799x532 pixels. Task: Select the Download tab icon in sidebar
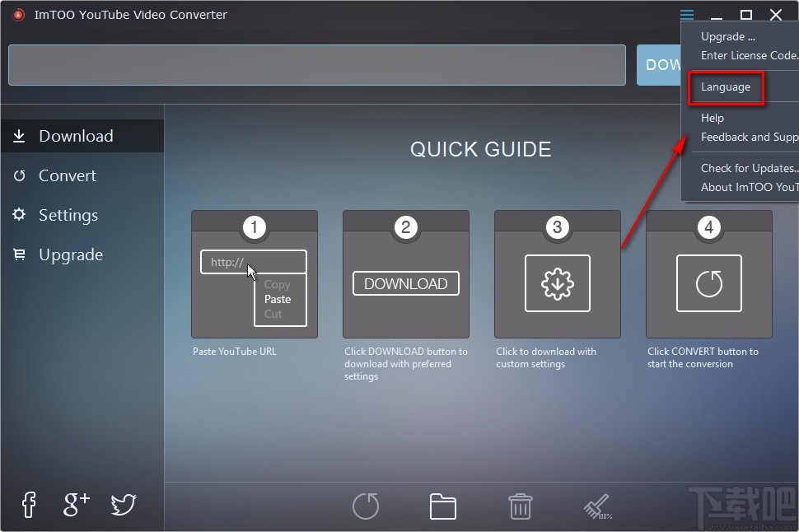[x=19, y=136]
